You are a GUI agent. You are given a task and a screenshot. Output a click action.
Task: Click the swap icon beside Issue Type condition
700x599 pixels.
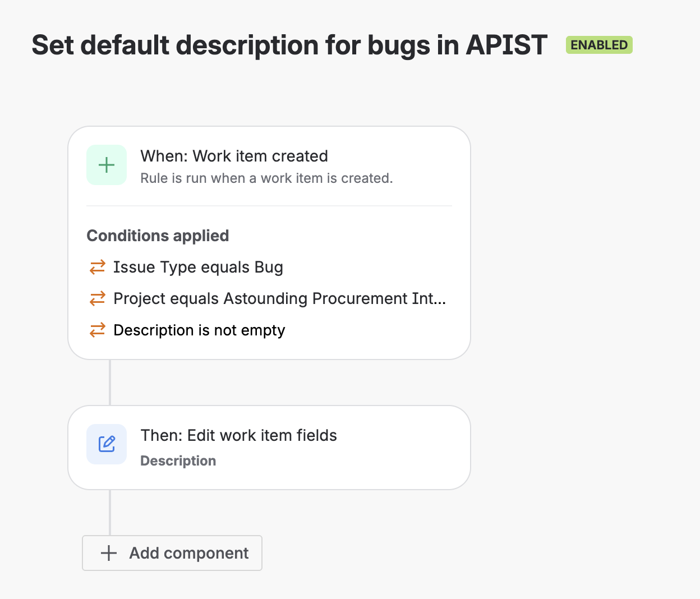pyautogui.click(x=96, y=267)
